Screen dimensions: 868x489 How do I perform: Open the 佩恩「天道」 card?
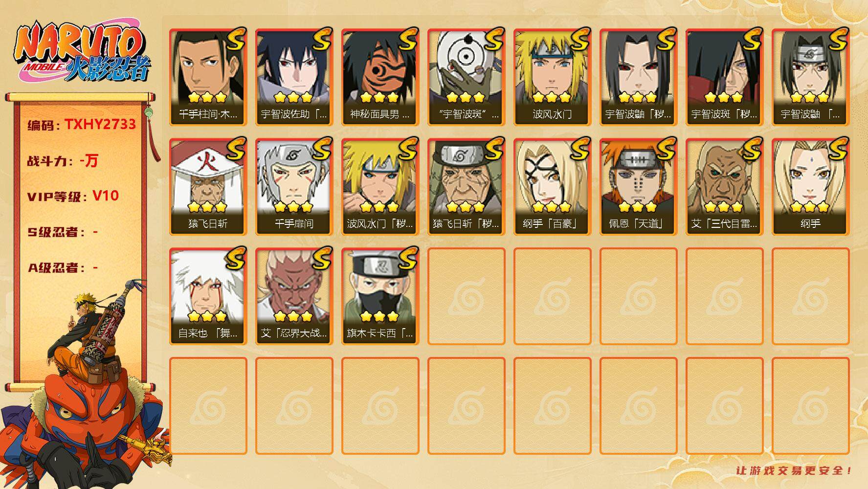click(x=638, y=187)
